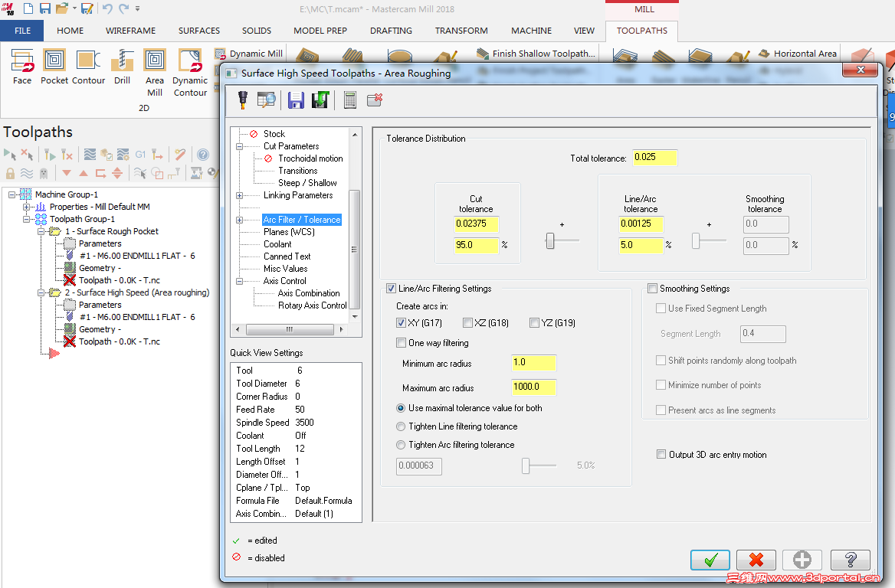Enable YZ (G19) create arcs checkbox
This screenshot has width=895, height=588.
(534, 323)
